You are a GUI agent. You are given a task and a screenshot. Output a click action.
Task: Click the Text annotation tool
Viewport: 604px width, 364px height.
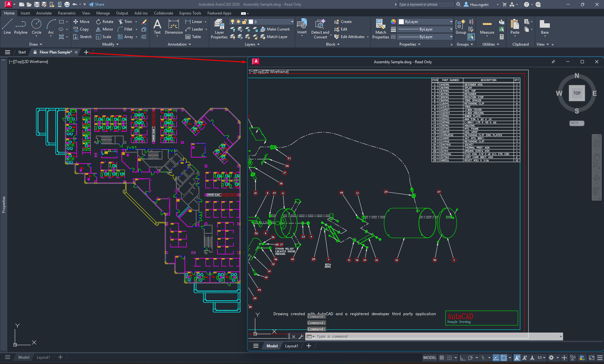157,26
